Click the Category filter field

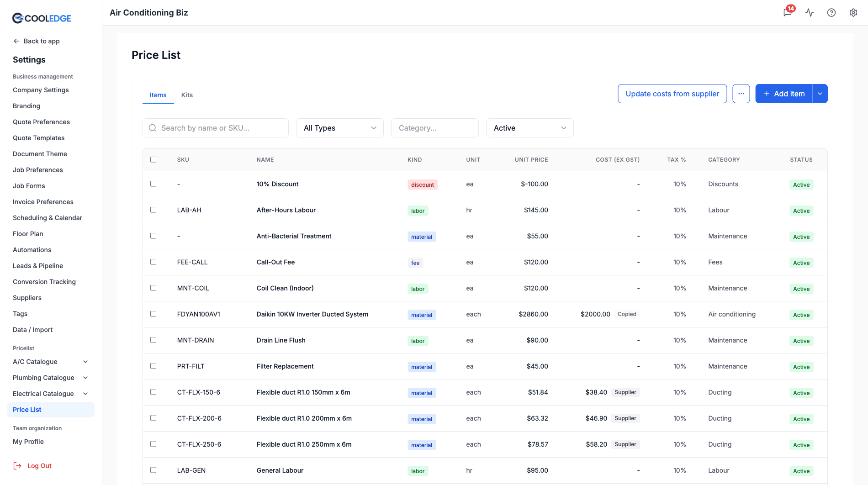(x=435, y=128)
